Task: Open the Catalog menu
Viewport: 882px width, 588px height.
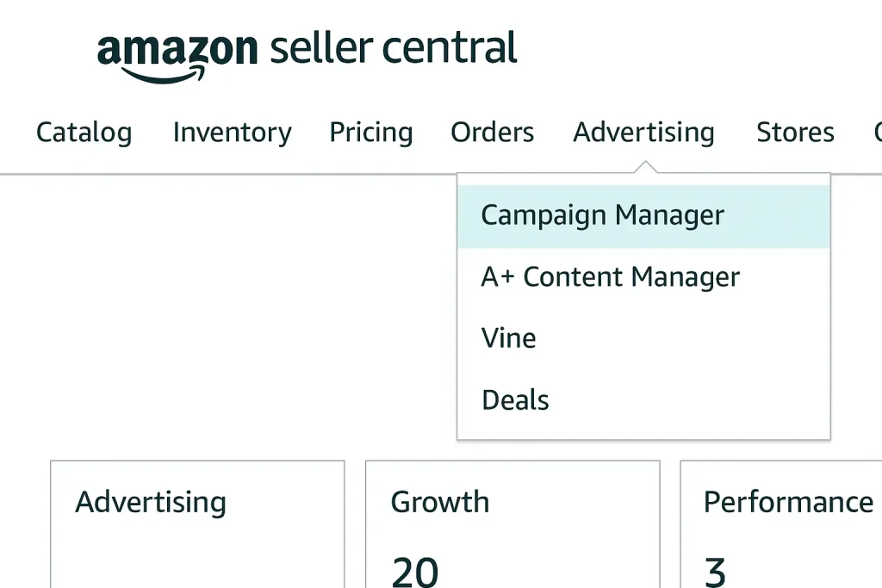Action: tap(84, 133)
